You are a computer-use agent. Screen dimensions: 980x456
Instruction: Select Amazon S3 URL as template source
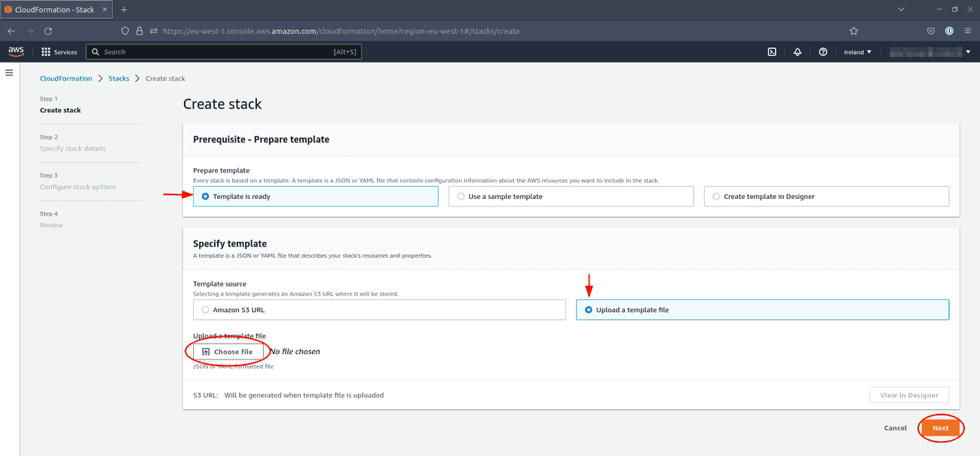tap(205, 309)
